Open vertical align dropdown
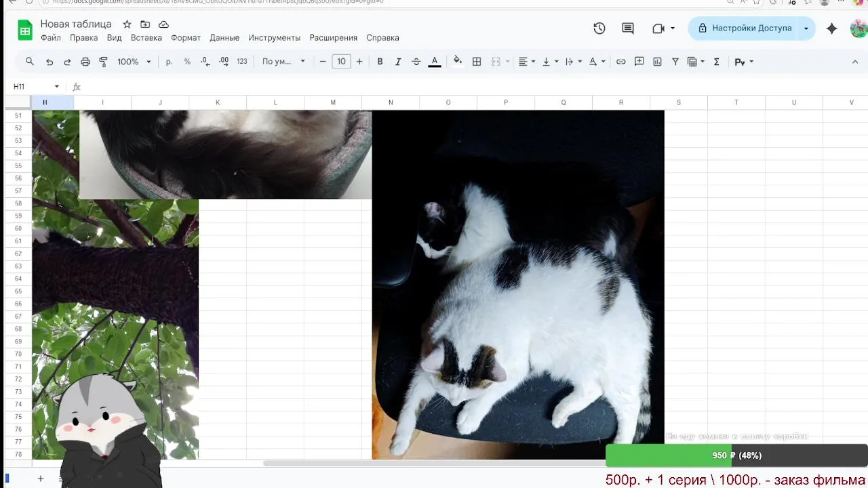The height and width of the screenshot is (488, 868). [x=550, y=62]
